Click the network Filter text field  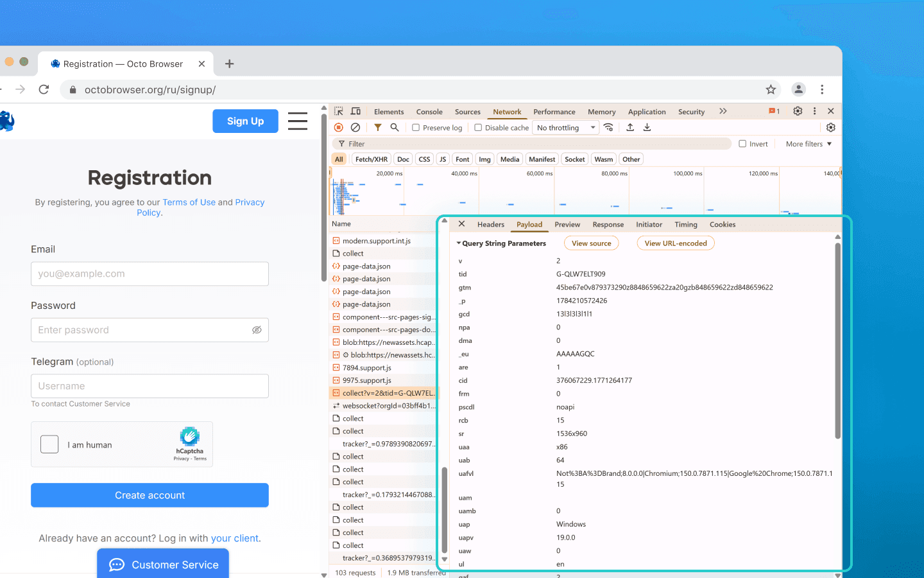pos(533,144)
